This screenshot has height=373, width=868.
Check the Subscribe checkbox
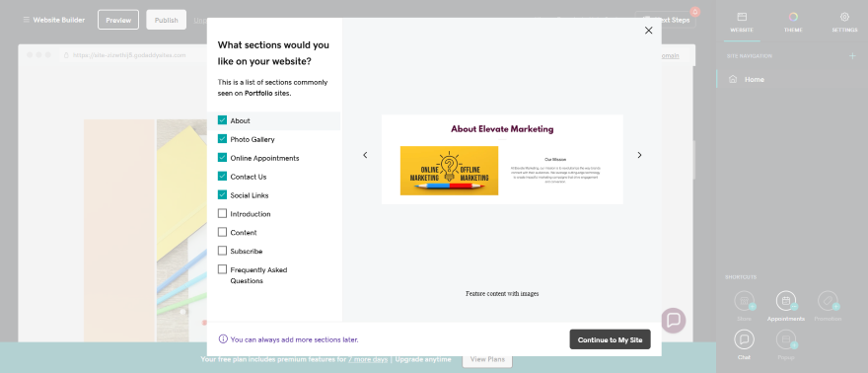click(x=222, y=251)
